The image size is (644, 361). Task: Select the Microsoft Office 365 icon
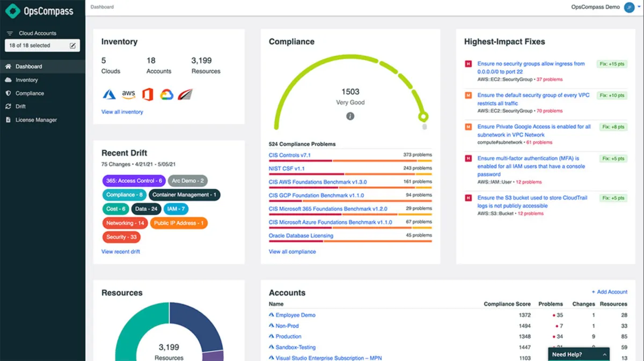(148, 94)
